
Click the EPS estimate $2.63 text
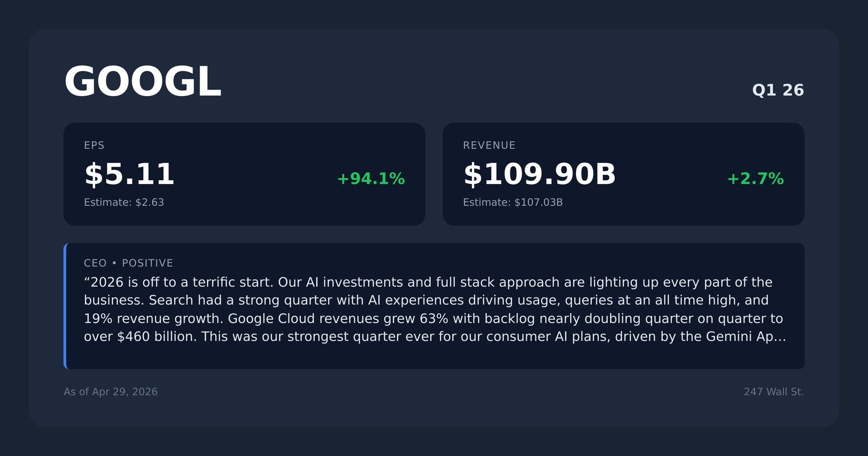point(124,202)
